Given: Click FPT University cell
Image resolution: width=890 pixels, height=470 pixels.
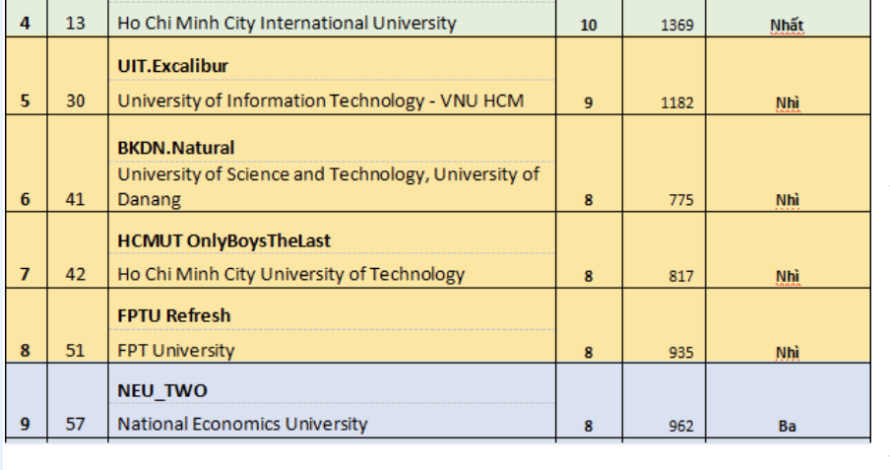Looking at the screenshot, I should [x=175, y=350].
